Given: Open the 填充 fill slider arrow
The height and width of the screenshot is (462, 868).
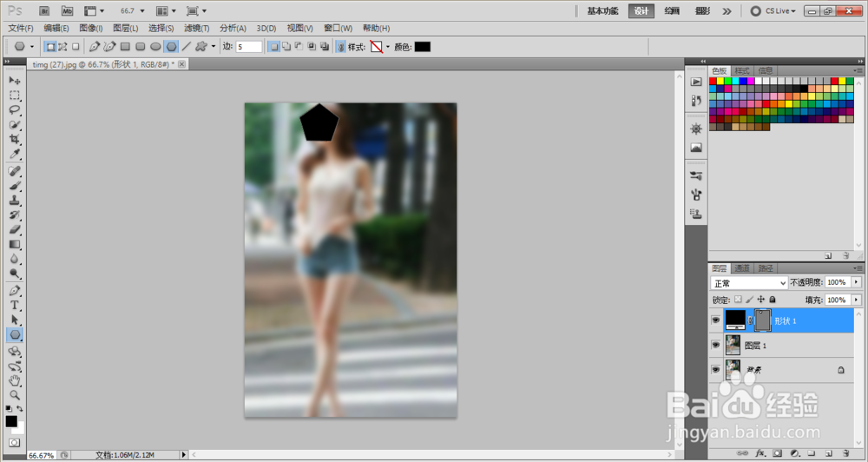Looking at the screenshot, I should [x=857, y=300].
